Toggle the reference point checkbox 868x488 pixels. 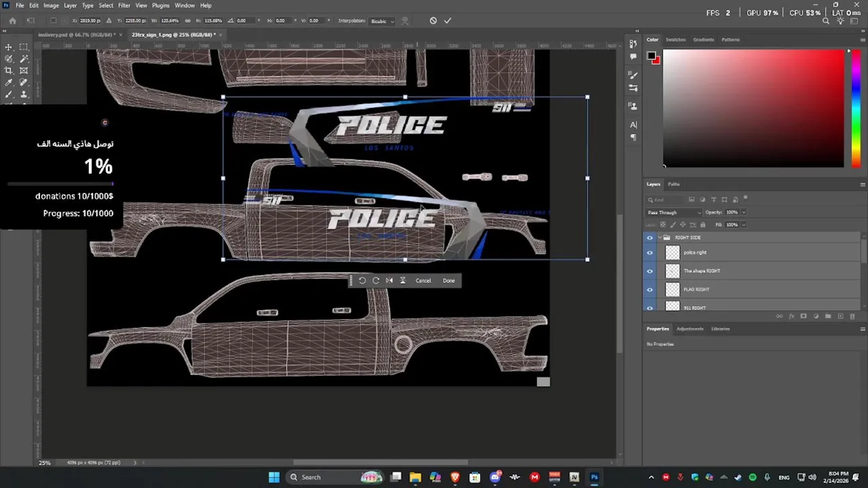coord(54,21)
